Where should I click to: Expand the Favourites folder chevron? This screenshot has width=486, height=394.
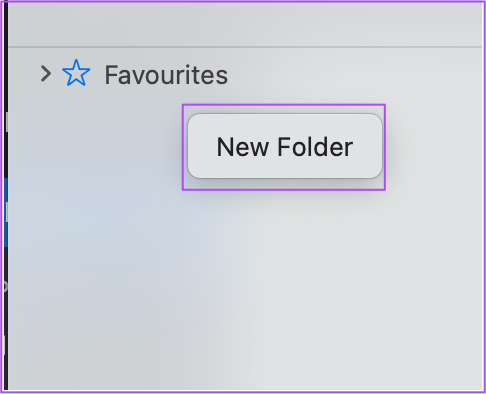[46, 74]
